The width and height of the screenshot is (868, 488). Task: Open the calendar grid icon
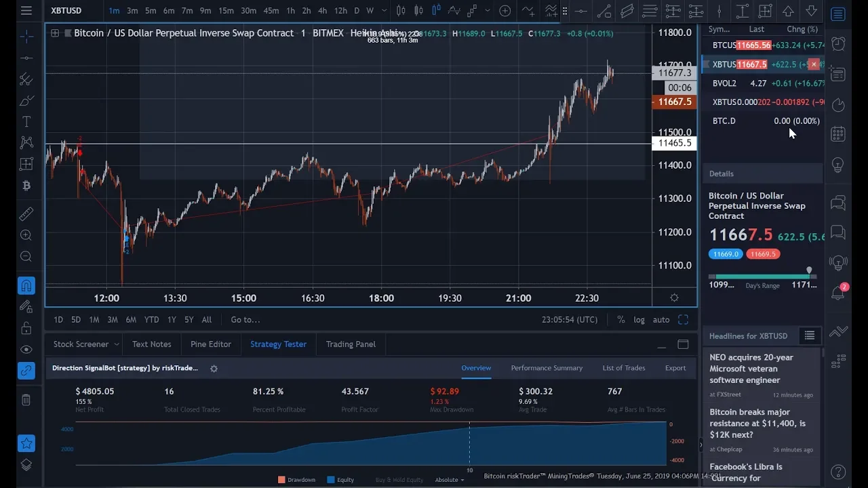click(838, 134)
